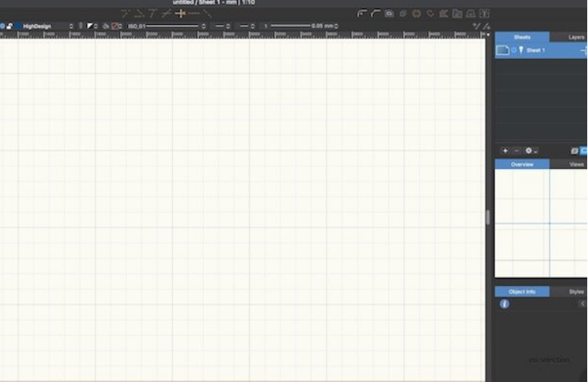Click the T-shaped snap icon in top toolbar
This screenshot has width=588, height=382.
click(x=153, y=14)
